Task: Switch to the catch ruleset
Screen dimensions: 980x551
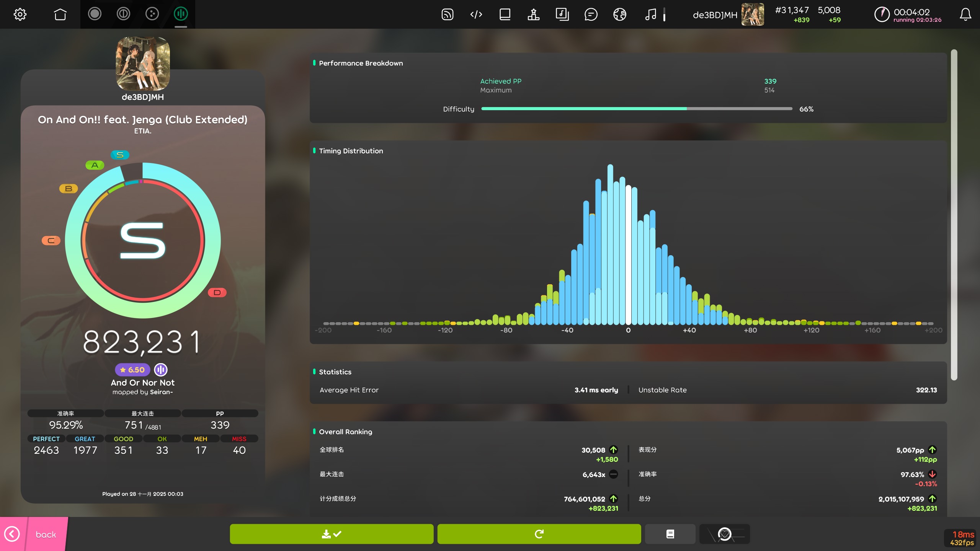Action: [152, 14]
